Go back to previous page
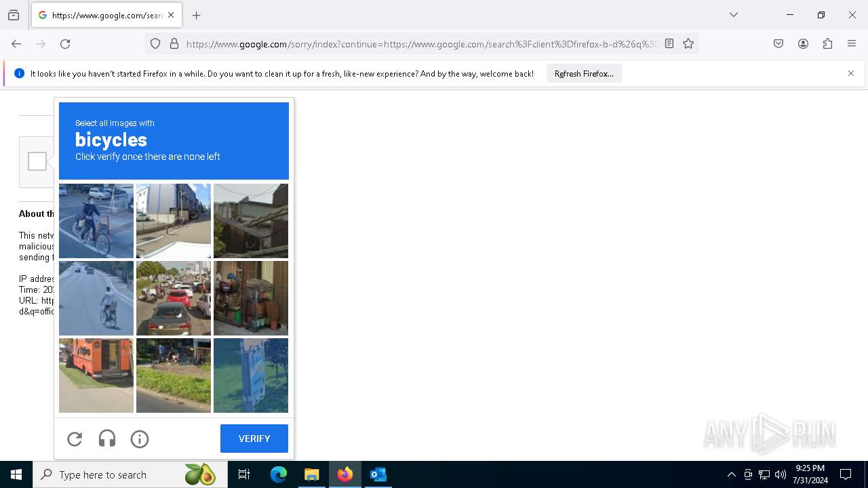The width and height of the screenshot is (868, 488). click(x=16, y=44)
